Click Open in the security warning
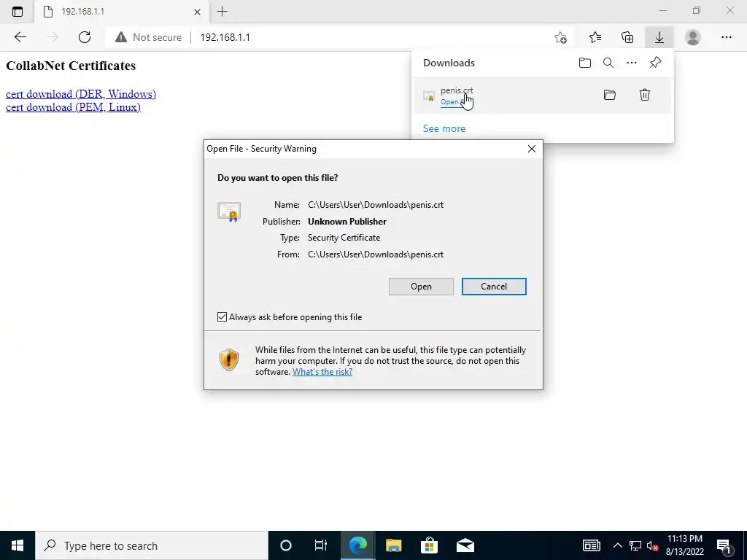 point(421,287)
